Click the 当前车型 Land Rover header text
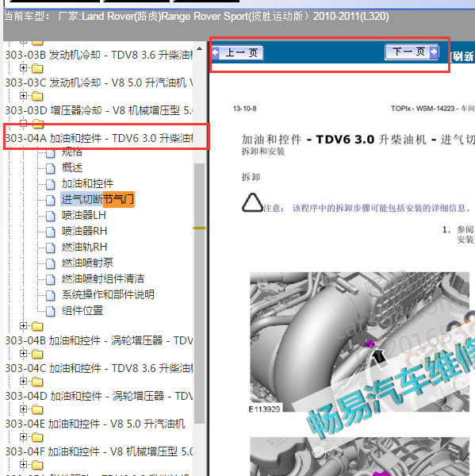Image resolution: width=475 pixels, height=476 pixels. [196, 16]
